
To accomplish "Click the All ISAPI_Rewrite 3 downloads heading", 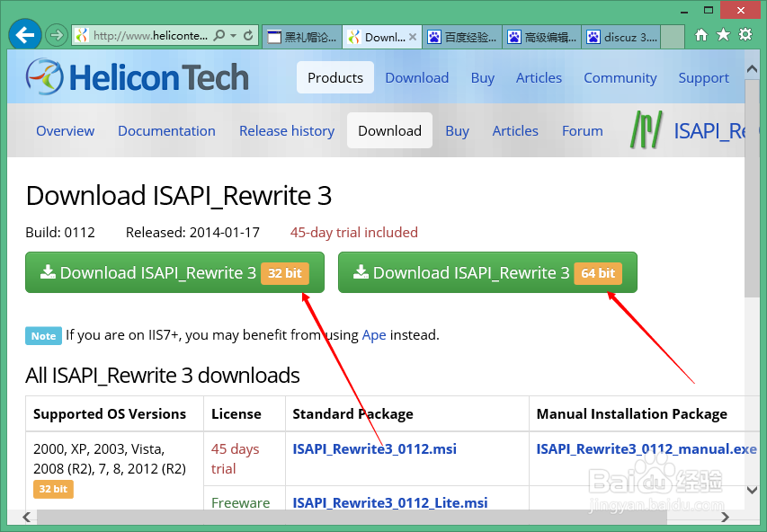I will [x=163, y=376].
